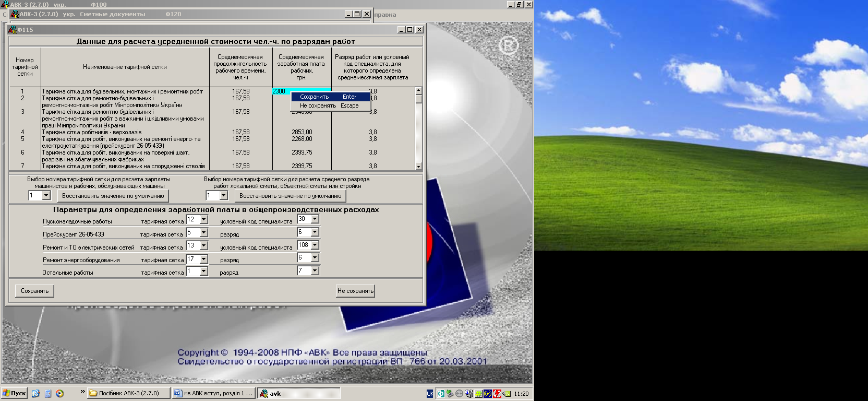Viewport: 868px width, 401px height.
Task: Click table scrollbar up arrow
Action: (418, 91)
